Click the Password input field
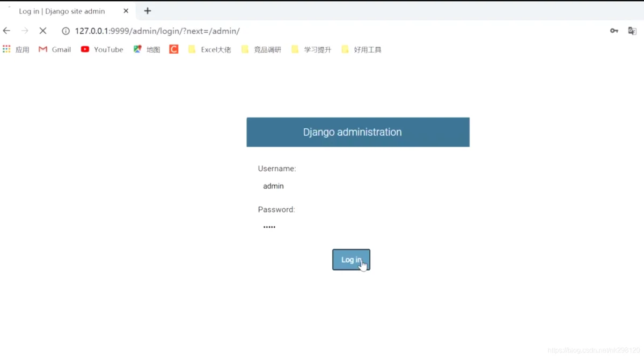Viewport: 644px width, 358px height. click(x=358, y=227)
